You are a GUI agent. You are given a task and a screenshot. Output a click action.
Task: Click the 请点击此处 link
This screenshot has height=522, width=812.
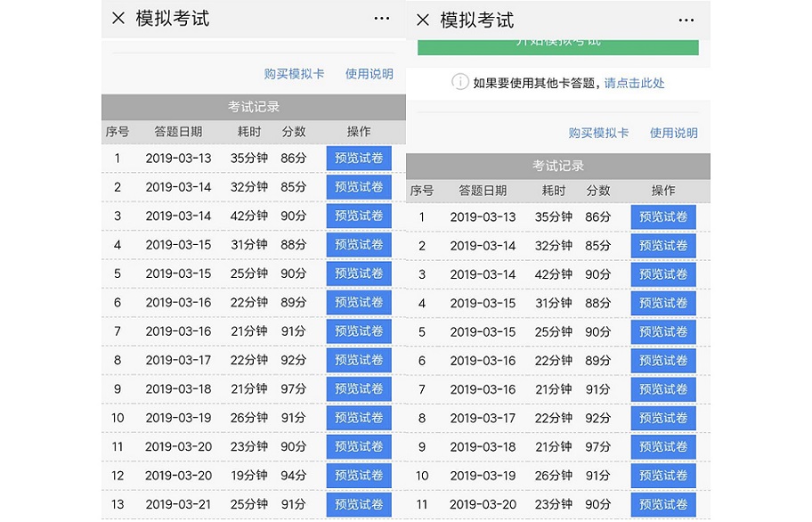click(634, 83)
